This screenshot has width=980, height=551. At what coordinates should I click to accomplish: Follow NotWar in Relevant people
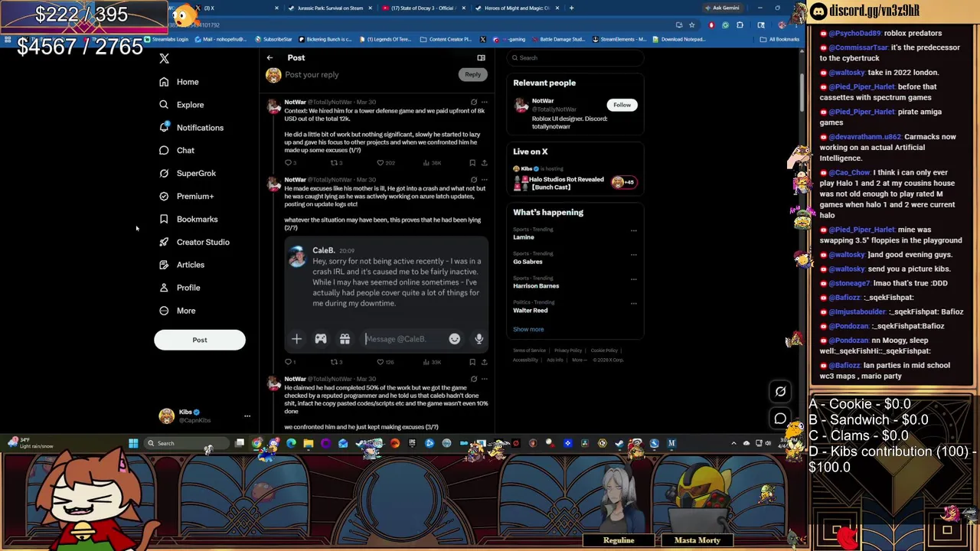(622, 105)
